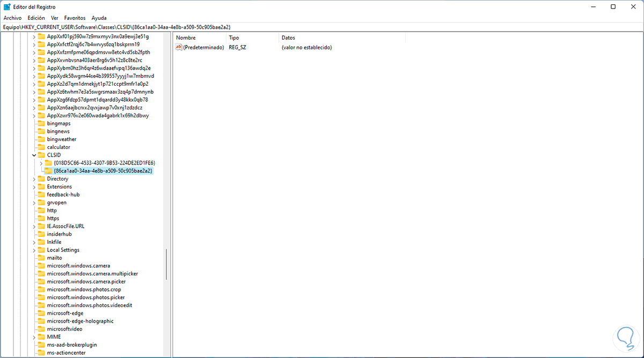Click the Registry Editor app icon in title bar
644x358 pixels.
[x=7, y=6]
